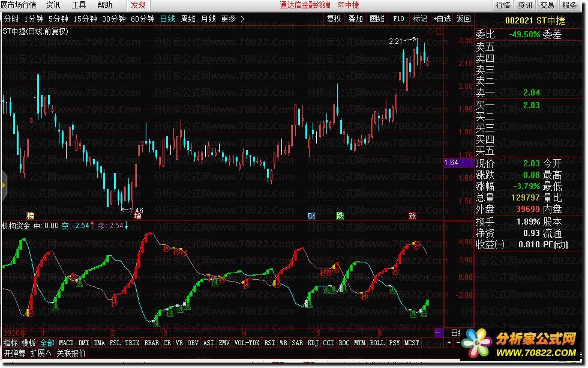
Task: Select the 指标 tab in the bottom bar
Action: pos(11,343)
